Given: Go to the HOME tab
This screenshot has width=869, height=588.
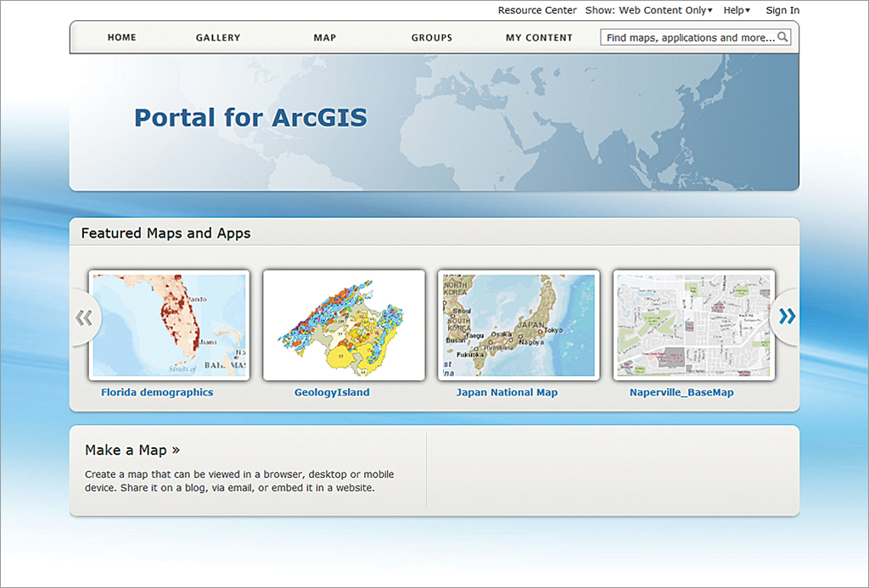Looking at the screenshot, I should coord(122,37).
